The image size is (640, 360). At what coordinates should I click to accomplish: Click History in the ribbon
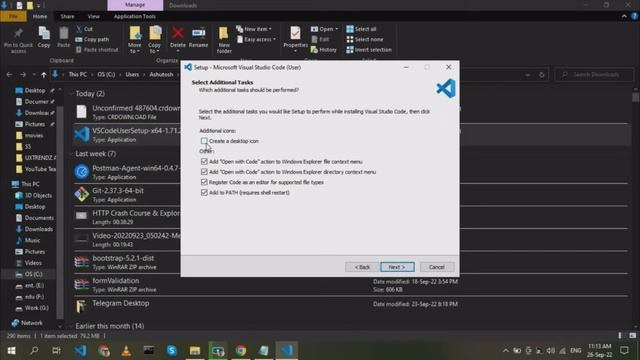(x=324, y=49)
